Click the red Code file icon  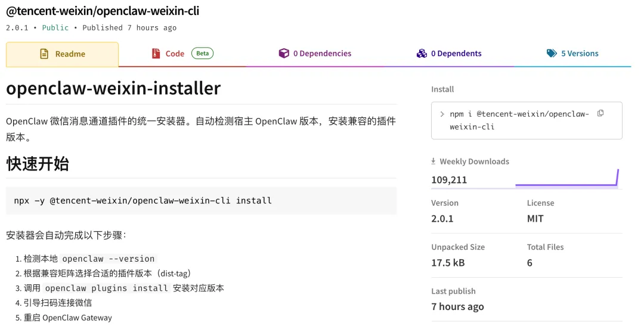click(156, 54)
